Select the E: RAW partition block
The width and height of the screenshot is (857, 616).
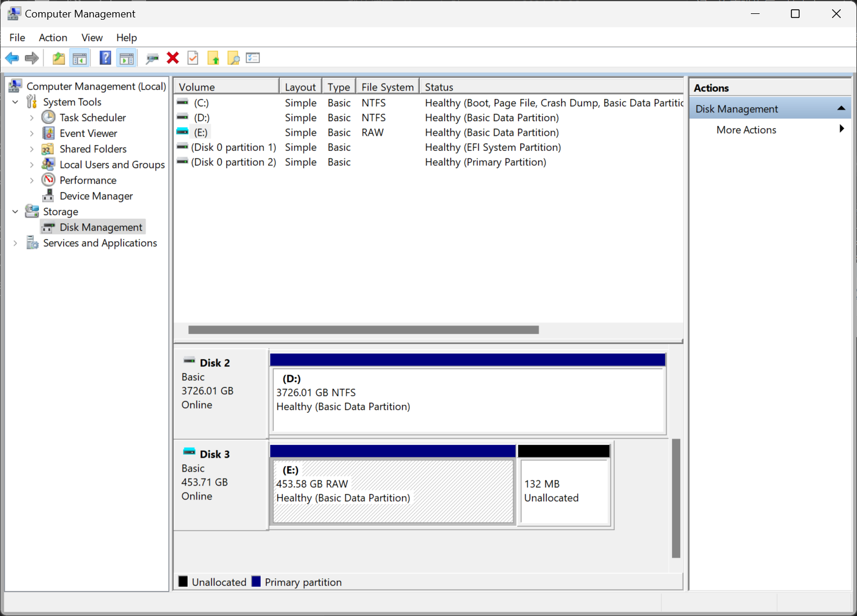(393, 491)
